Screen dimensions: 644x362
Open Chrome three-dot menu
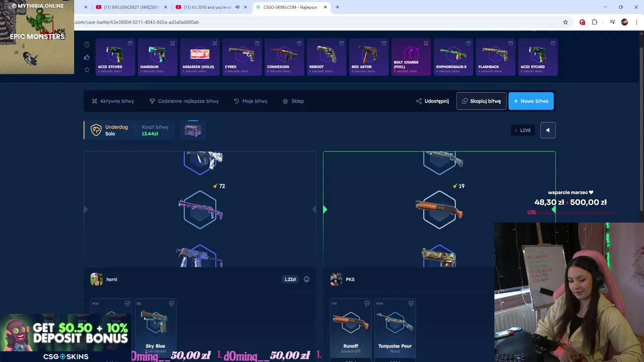[637, 22]
